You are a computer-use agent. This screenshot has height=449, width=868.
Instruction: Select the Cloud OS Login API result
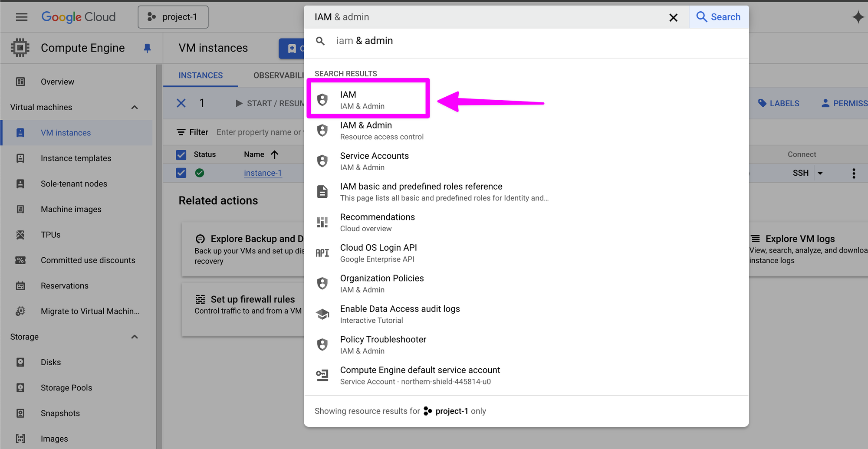(526, 253)
